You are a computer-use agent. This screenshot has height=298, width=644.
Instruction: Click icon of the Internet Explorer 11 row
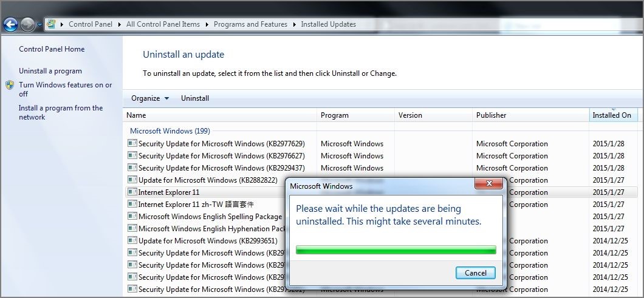click(132, 192)
